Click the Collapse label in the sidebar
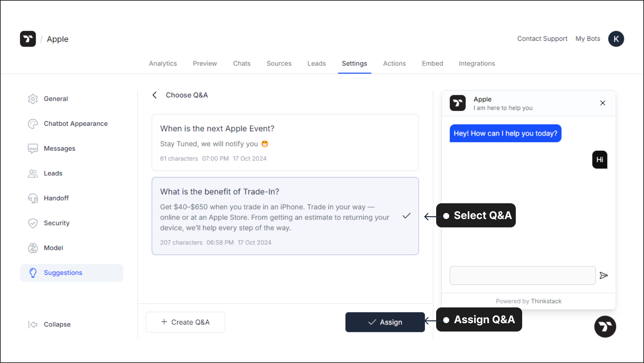The image size is (644, 363). tap(57, 324)
